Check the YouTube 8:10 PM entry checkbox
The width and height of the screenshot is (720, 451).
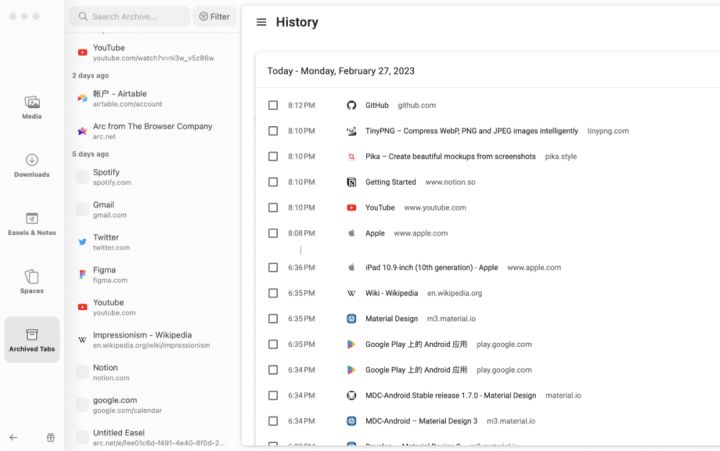[273, 208]
